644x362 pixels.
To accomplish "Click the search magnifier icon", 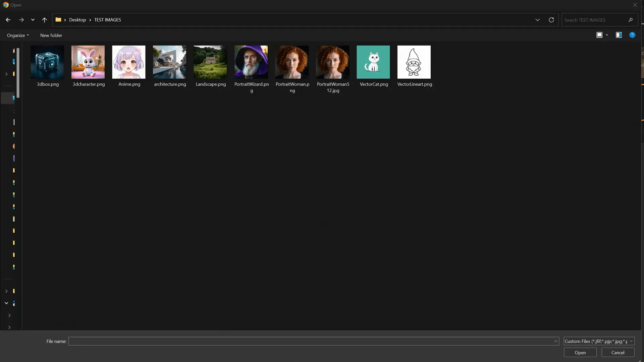I will 630,20.
